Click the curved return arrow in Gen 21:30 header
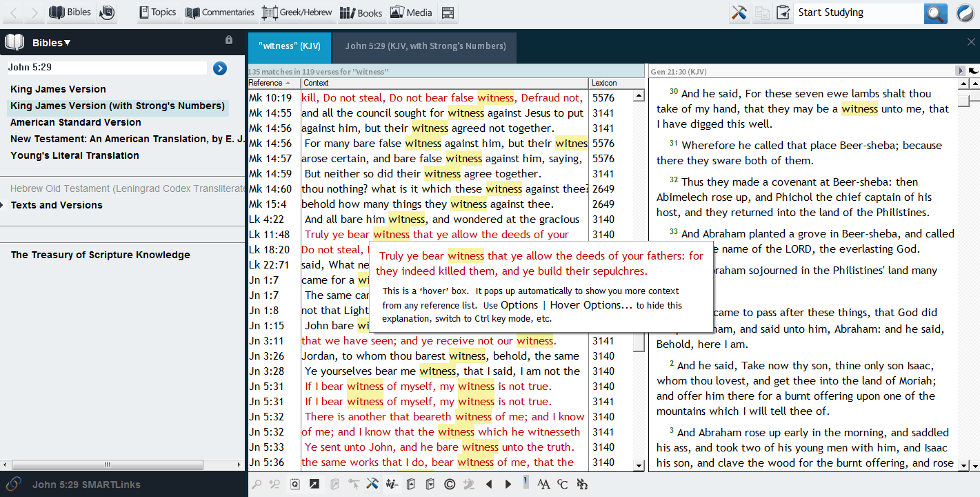Screen dimensions: 980x497 click(973, 71)
